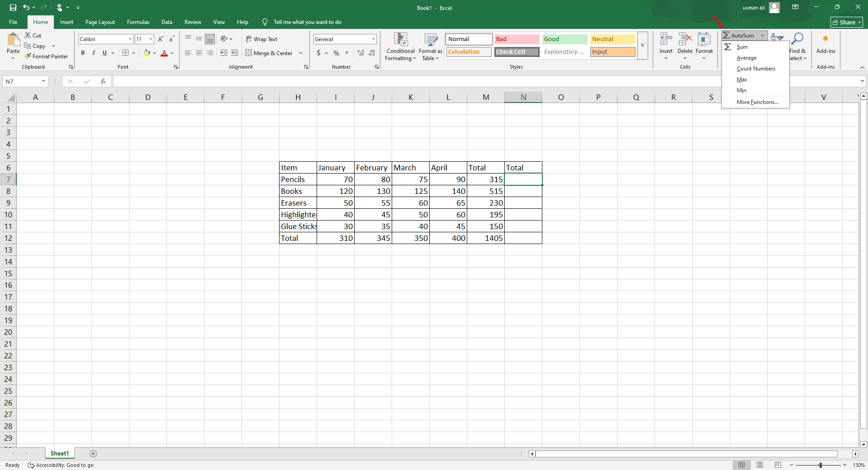Viewport: 868px width, 470px height.
Task: Click the Format Painter brush icon
Action: click(28, 56)
